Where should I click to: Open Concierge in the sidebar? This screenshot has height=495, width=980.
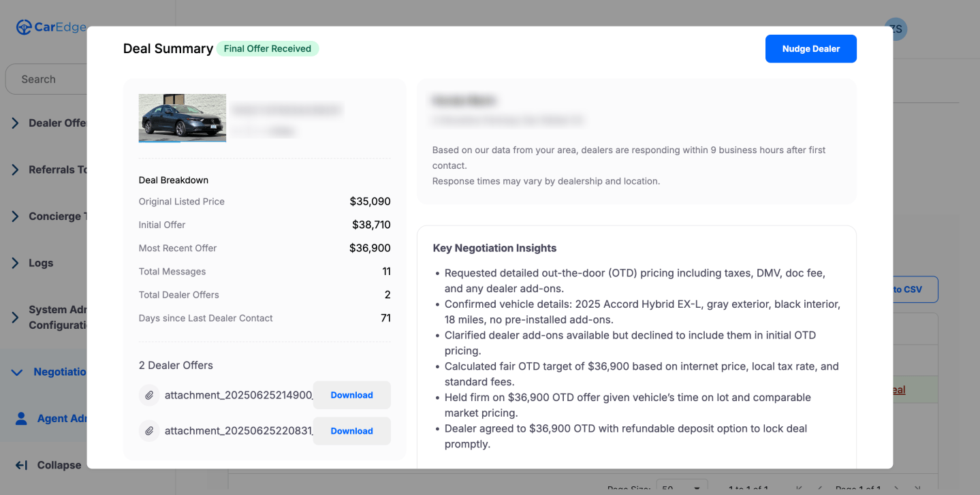(15, 216)
